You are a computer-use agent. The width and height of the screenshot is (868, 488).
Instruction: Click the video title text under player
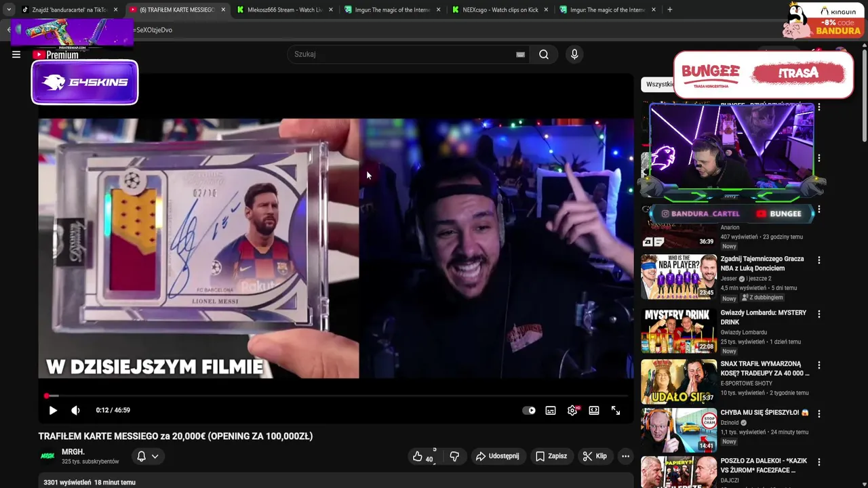click(176, 436)
